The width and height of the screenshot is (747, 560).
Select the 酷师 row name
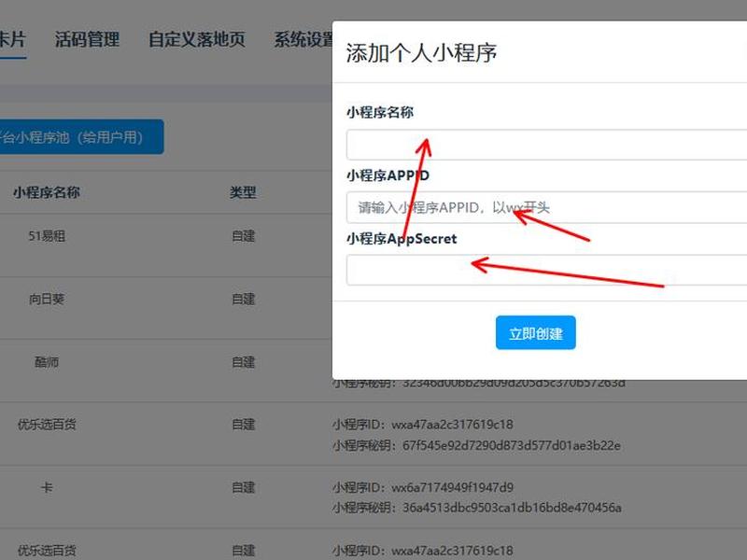point(47,362)
